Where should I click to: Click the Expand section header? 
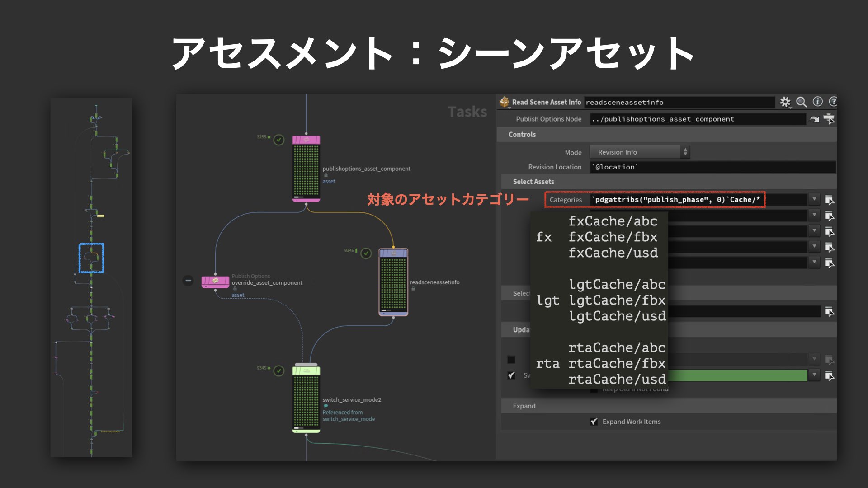pyautogui.click(x=669, y=406)
